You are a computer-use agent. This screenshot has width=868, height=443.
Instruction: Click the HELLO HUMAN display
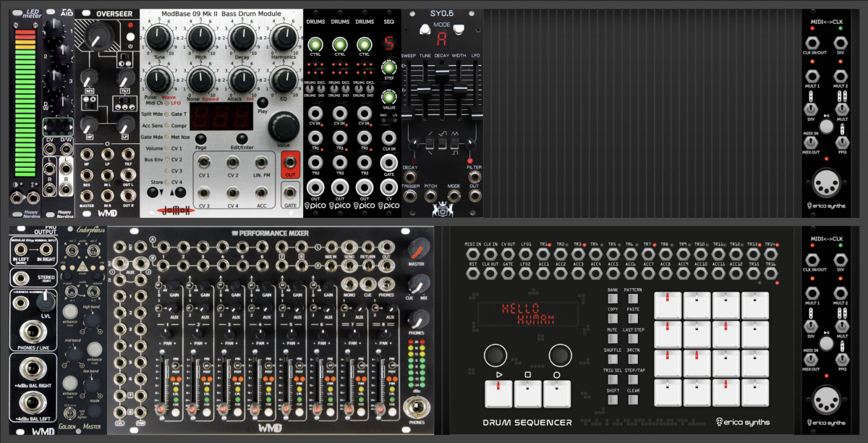(x=527, y=313)
